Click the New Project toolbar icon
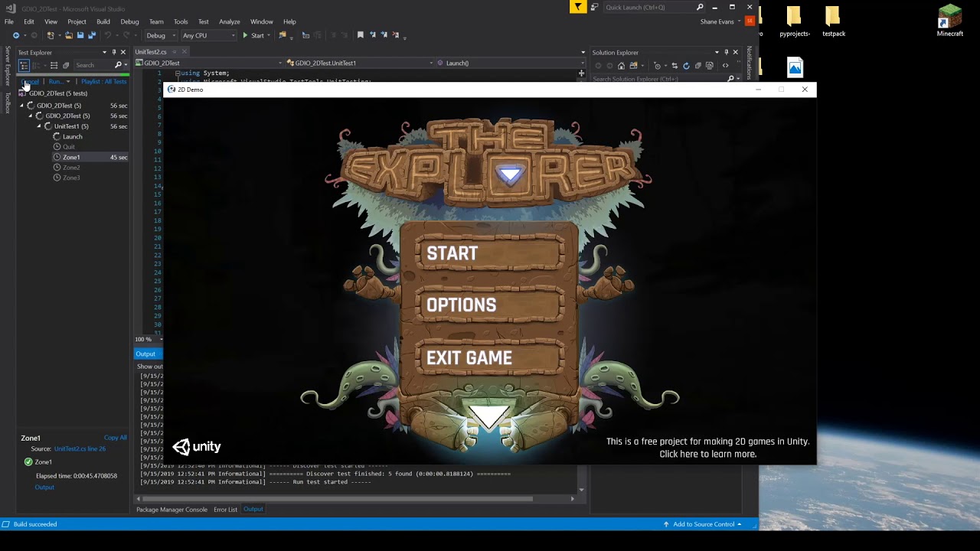The image size is (980, 551). [x=51, y=35]
